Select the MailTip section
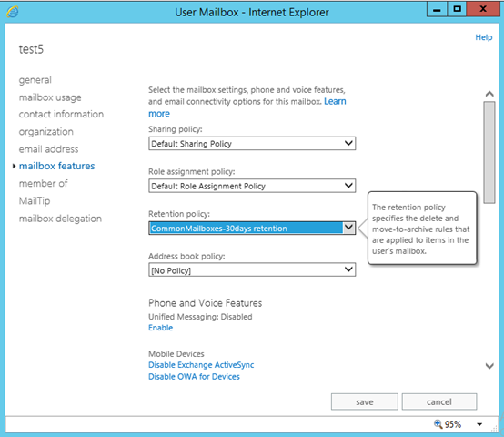The height and width of the screenshot is (437, 504). [x=35, y=201]
